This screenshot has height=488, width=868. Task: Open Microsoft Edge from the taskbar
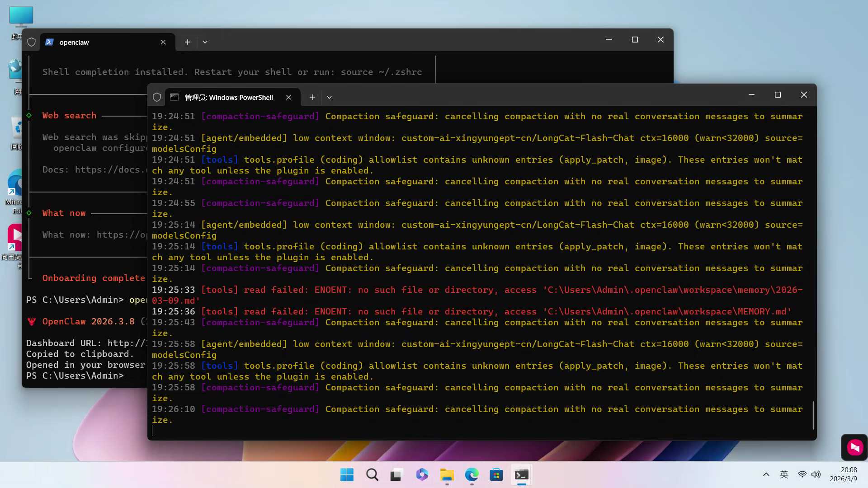coord(472,474)
